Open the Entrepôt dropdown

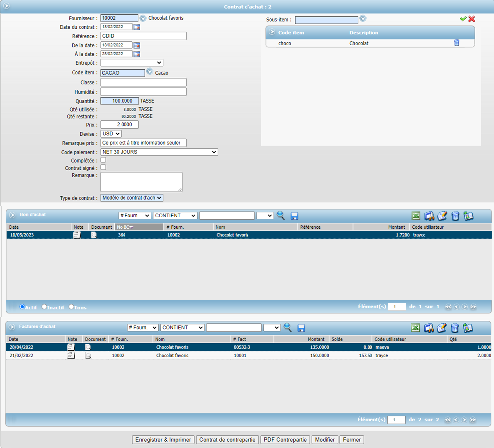[132, 63]
